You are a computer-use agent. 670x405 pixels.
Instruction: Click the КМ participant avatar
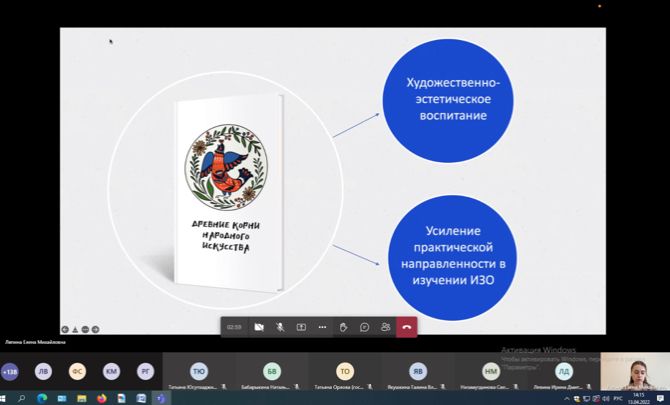[x=111, y=370]
